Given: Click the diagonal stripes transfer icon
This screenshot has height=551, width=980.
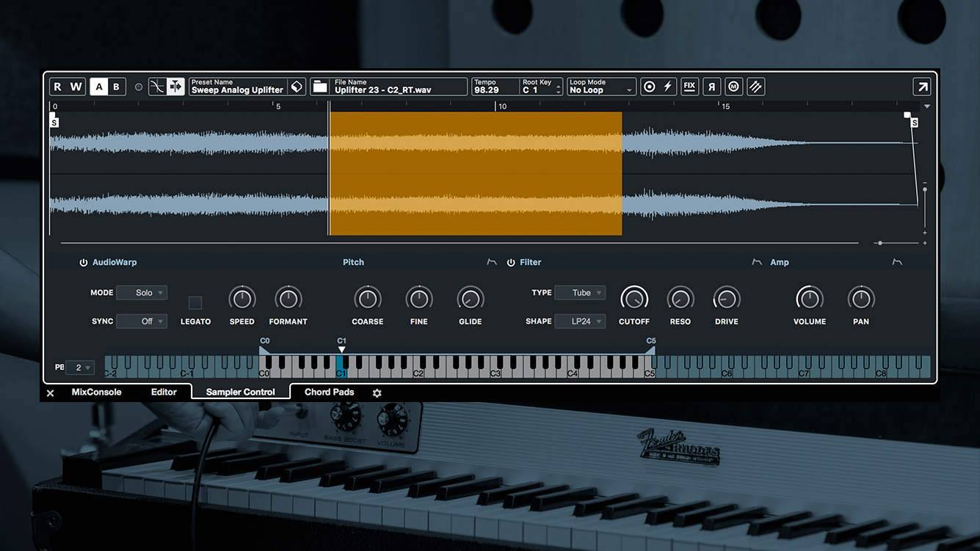Looking at the screenshot, I should click(x=755, y=87).
